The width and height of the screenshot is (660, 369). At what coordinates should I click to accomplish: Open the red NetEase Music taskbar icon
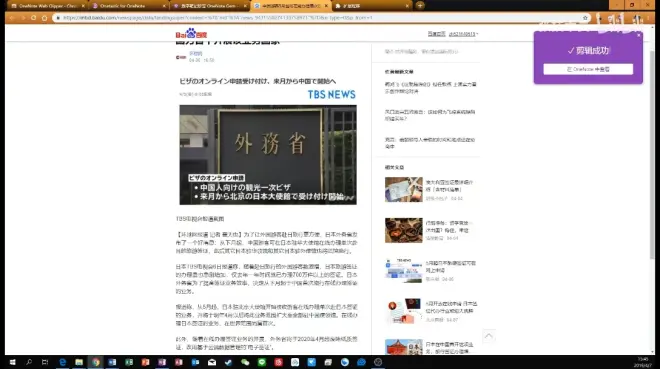tap(278, 362)
